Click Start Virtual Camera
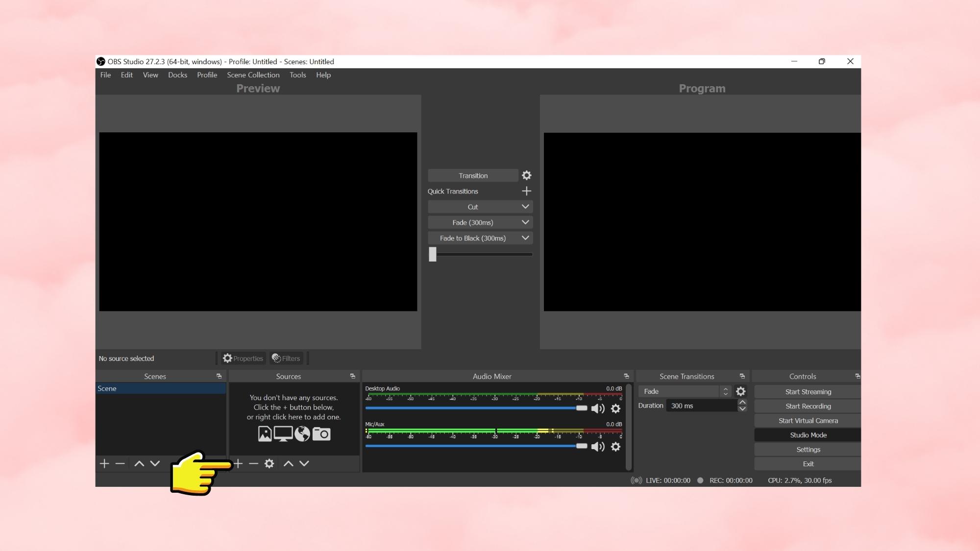 [808, 421]
